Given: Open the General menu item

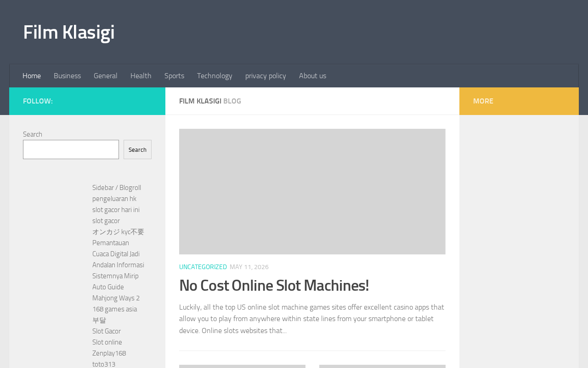Looking at the screenshot, I should pyautogui.click(x=106, y=76).
